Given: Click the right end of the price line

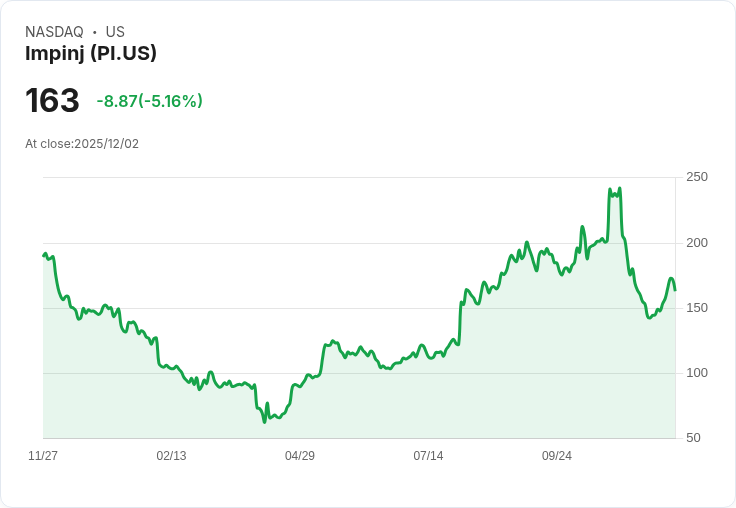Looking at the screenshot, I should point(675,290).
